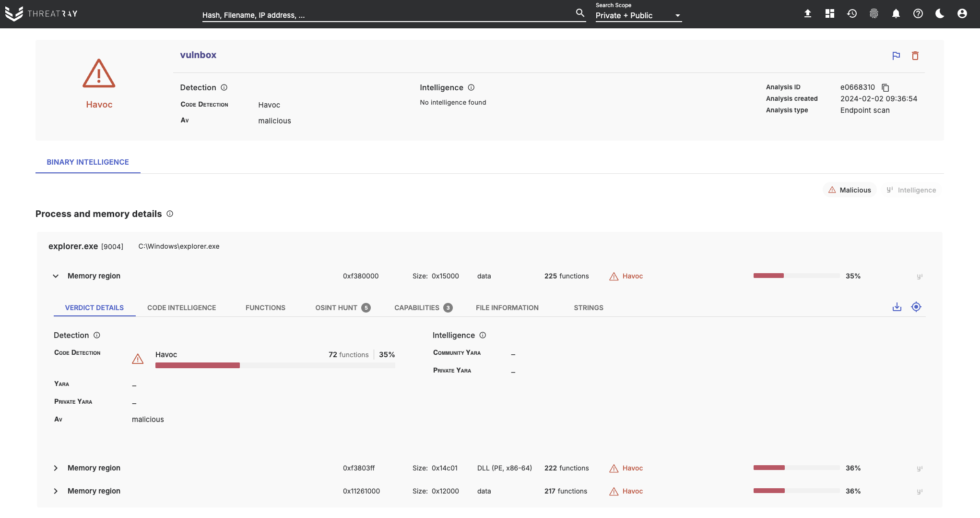Click the YARA icon on 0xf380000 row

click(x=920, y=276)
